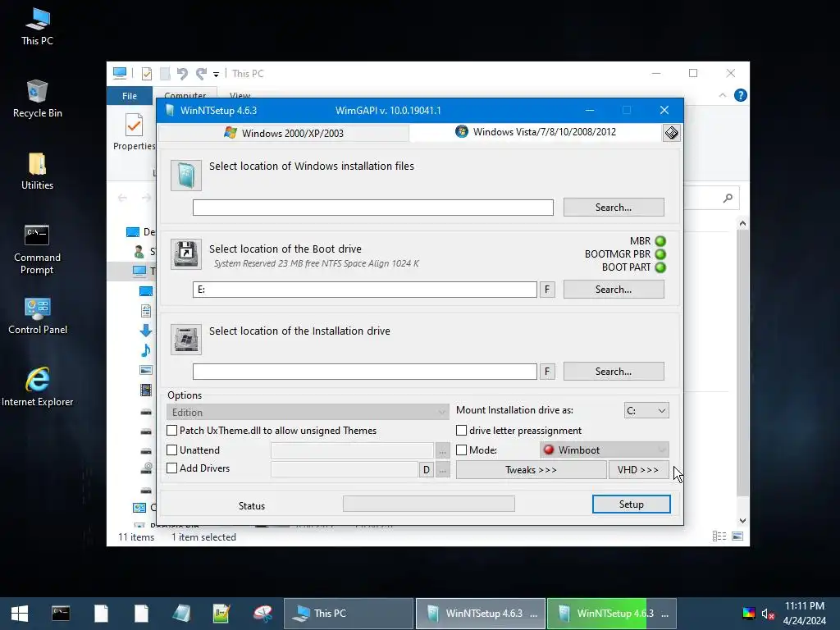840x630 pixels.
Task: Check the Add Drivers option
Action: 172,468
